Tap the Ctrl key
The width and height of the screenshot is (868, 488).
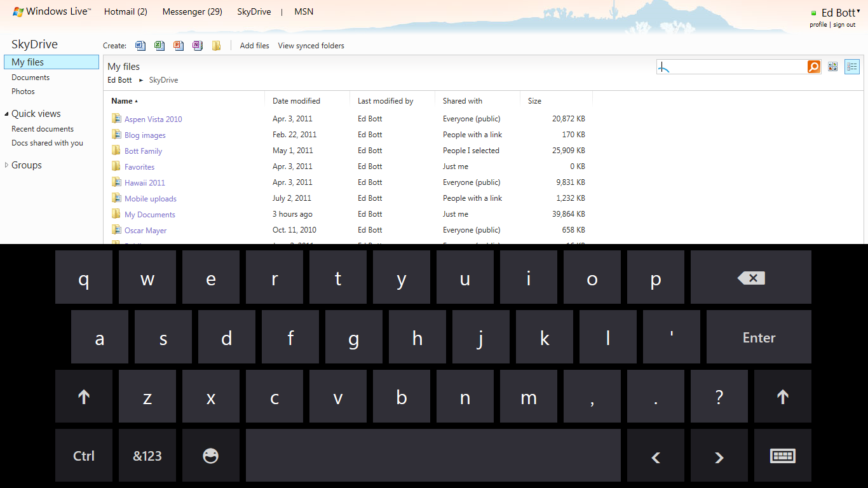84,456
